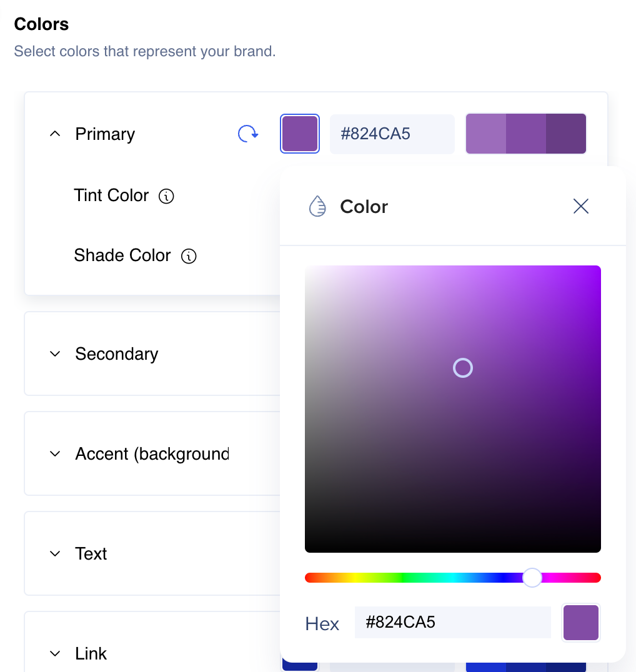Click the middle Primary palette swatch
Viewport: 636px width, 672px height.
coord(526,134)
